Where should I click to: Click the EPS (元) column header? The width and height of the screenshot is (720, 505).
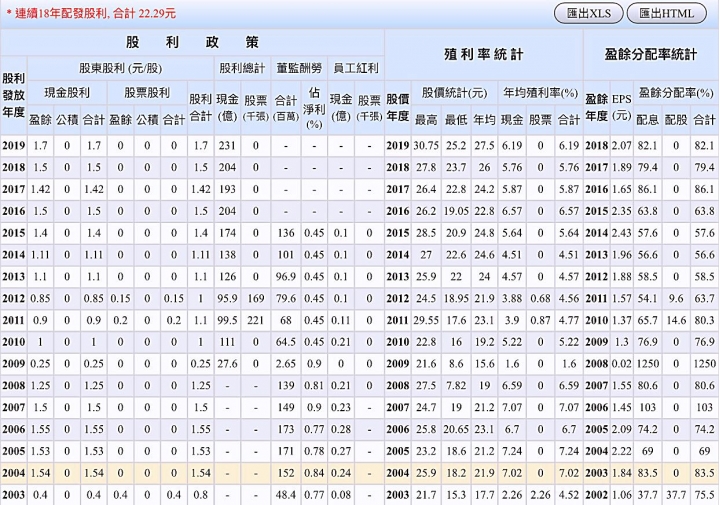[622, 107]
